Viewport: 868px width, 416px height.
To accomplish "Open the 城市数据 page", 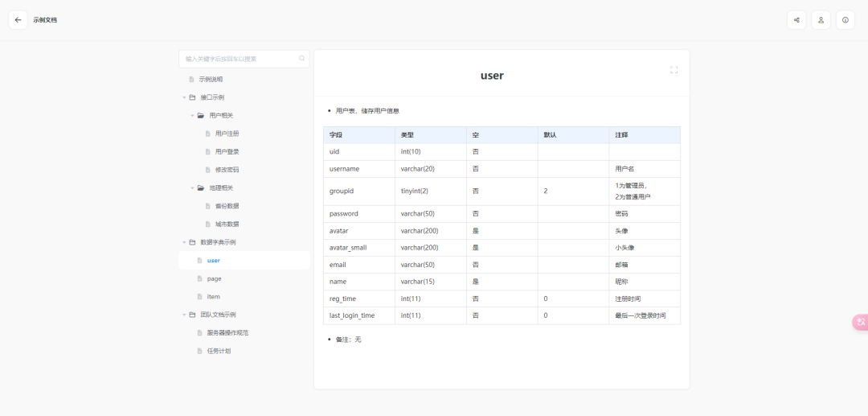I will click(227, 224).
